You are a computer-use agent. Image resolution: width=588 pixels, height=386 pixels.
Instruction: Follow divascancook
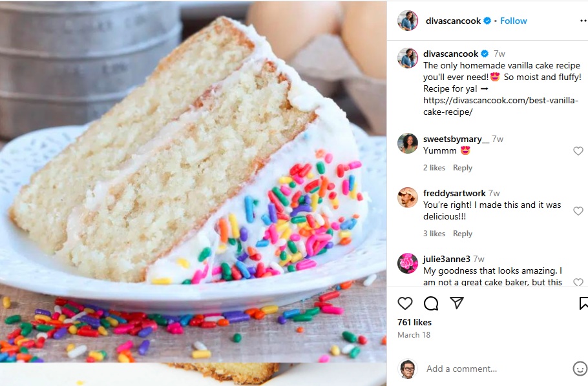514,21
